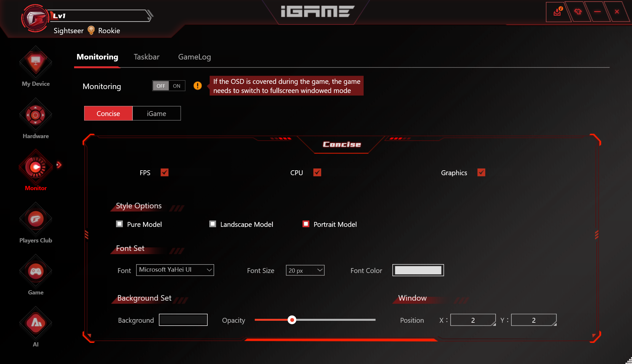Switch to the GameLog tab
The image size is (632, 364).
click(194, 57)
